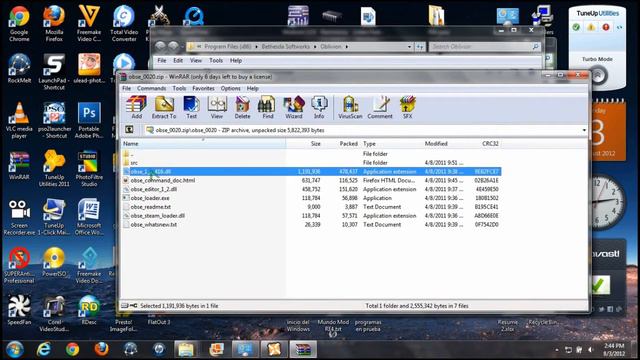Sort files by the Modified column
The image size is (640, 360).
click(x=444, y=144)
